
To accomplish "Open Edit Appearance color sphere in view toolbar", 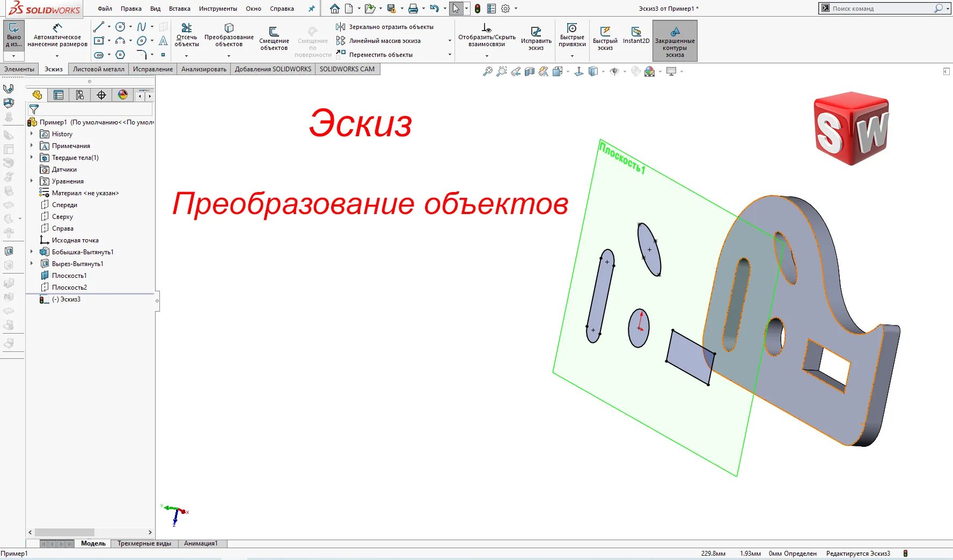I will click(x=649, y=71).
